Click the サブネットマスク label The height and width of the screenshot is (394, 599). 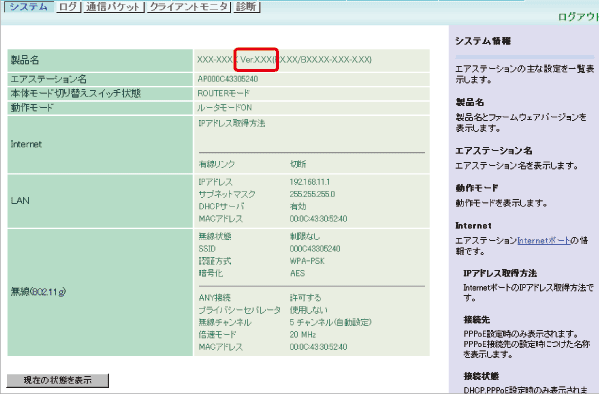(227, 194)
